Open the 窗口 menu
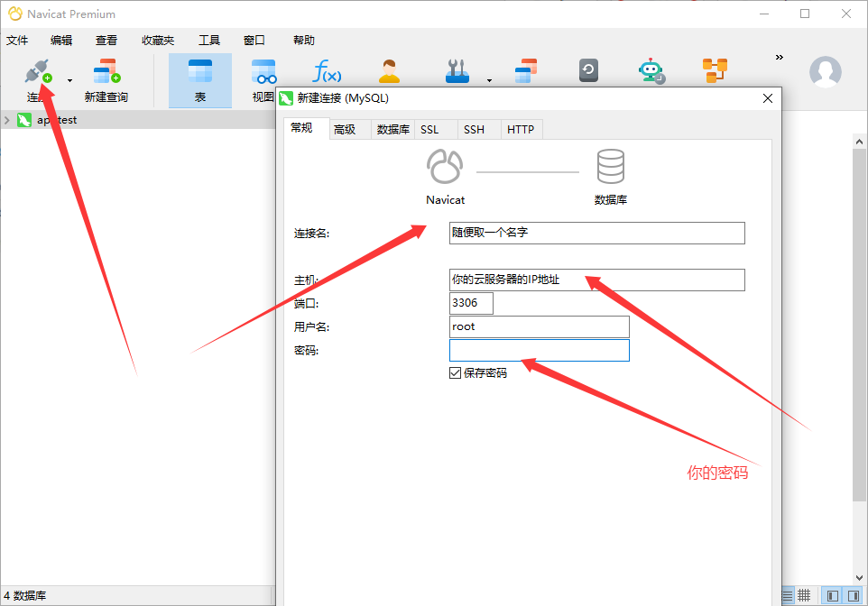 click(x=254, y=41)
